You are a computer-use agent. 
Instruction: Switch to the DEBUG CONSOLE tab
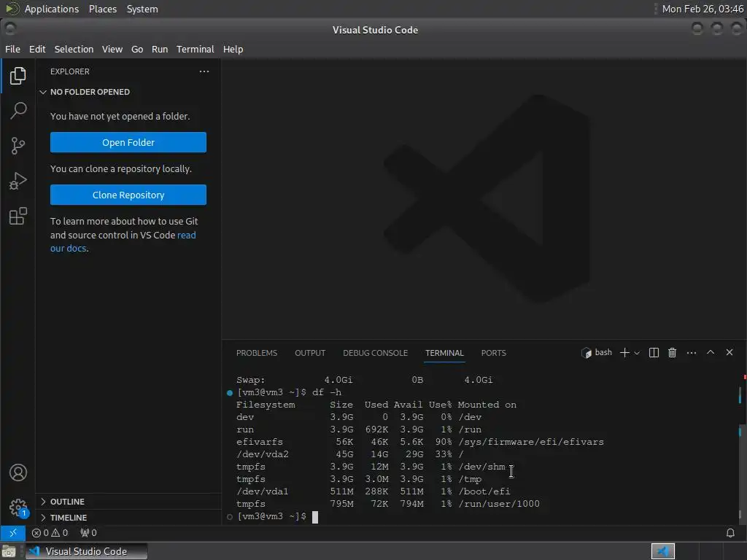point(376,353)
